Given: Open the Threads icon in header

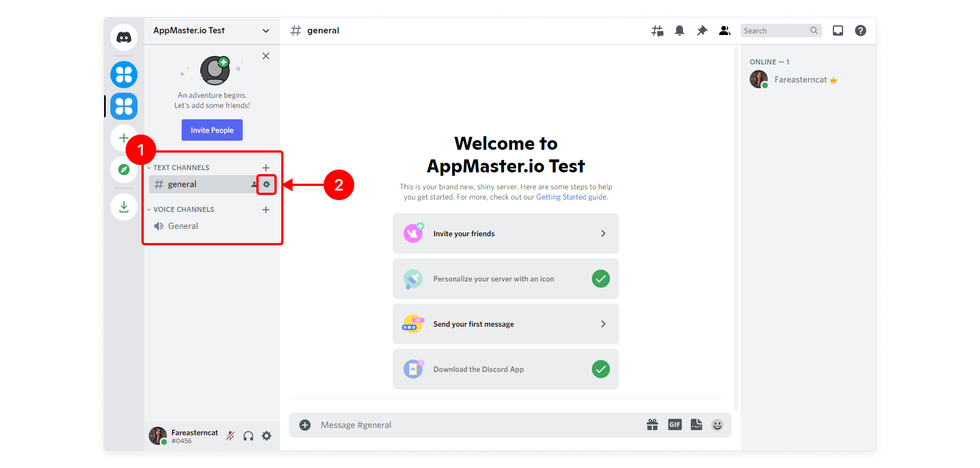Looking at the screenshot, I should coord(657,31).
